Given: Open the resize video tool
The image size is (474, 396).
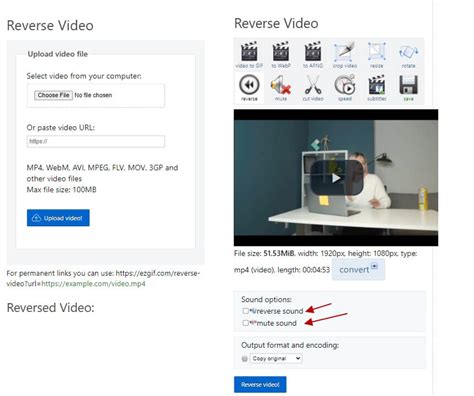Looking at the screenshot, I should tap(376, 55).
